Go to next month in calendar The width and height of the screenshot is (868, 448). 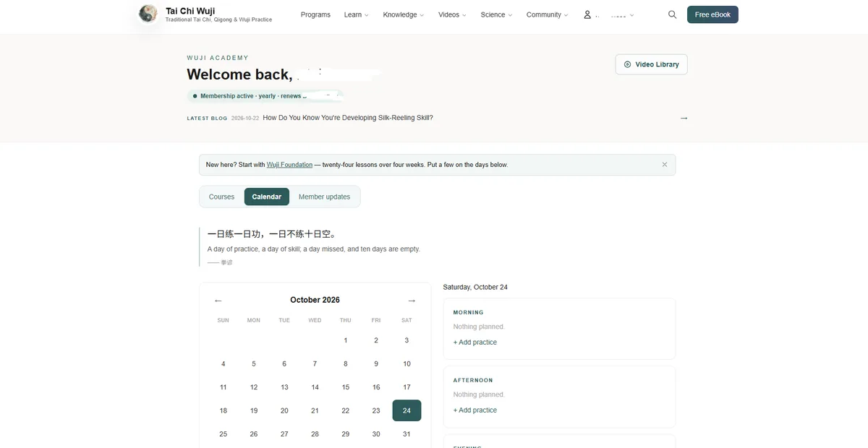pos(412,301)
